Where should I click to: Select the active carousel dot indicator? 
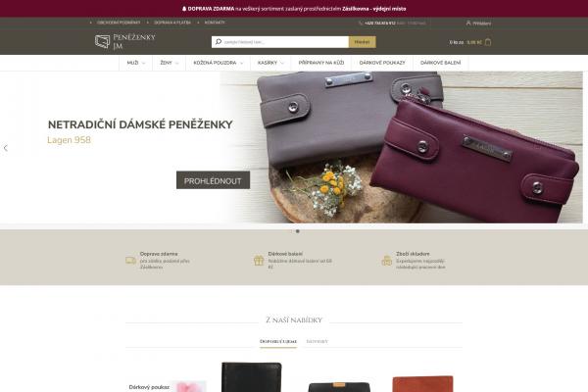298,231
